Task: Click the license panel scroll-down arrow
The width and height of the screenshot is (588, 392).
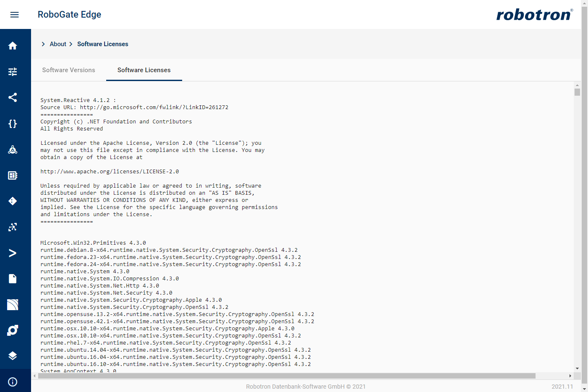Action: pos(577,368)
